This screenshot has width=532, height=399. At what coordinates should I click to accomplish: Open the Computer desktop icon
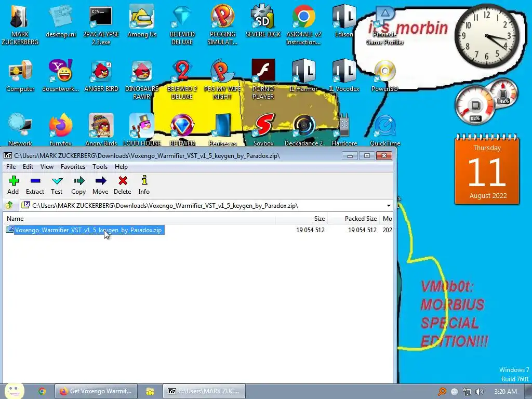(20, 76)
